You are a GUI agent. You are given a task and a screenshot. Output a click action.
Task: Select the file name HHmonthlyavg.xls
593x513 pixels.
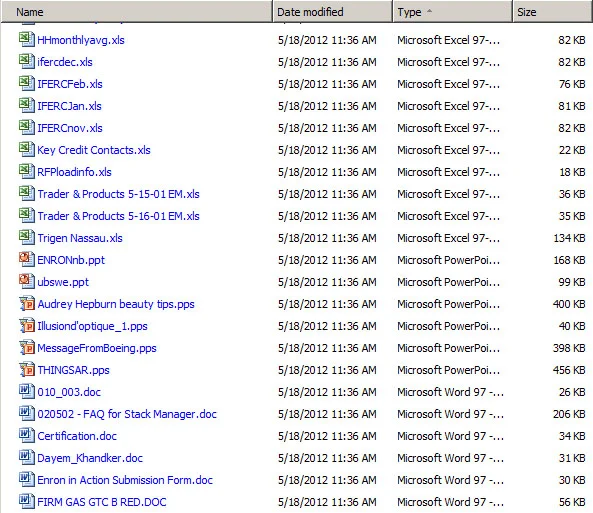click(81, 40)
